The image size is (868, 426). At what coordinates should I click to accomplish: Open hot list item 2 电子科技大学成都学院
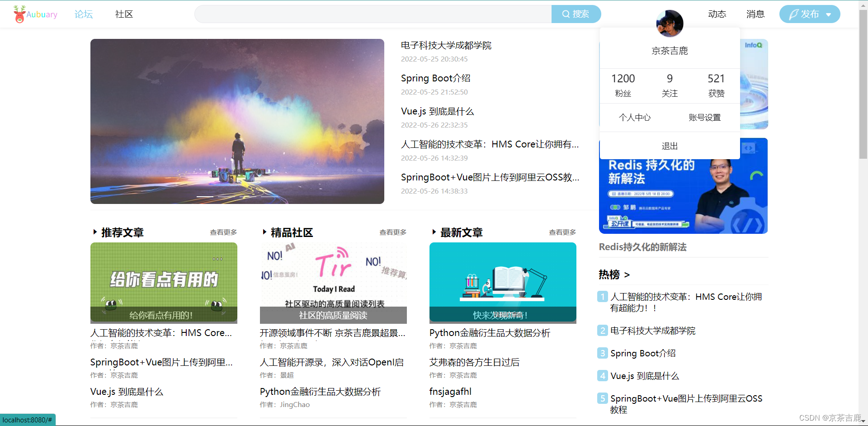(653, 331)
